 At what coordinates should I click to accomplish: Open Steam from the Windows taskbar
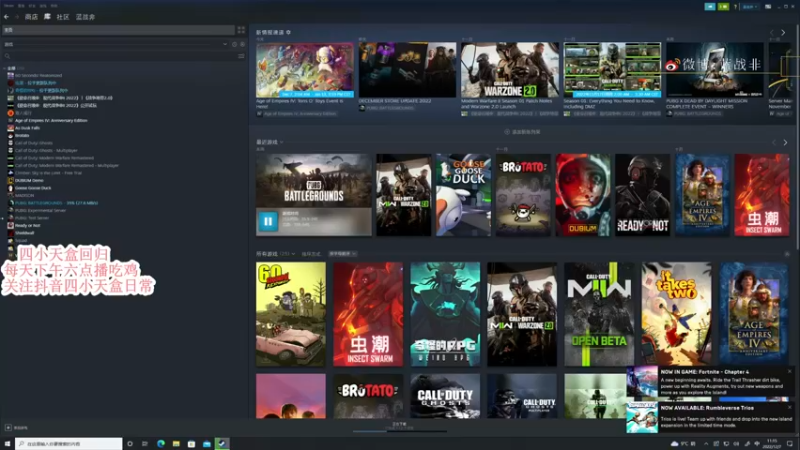222,444
